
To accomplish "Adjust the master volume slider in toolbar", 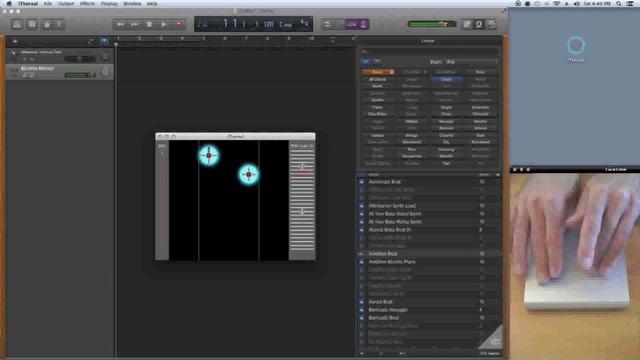I will (x=432, y=24).
